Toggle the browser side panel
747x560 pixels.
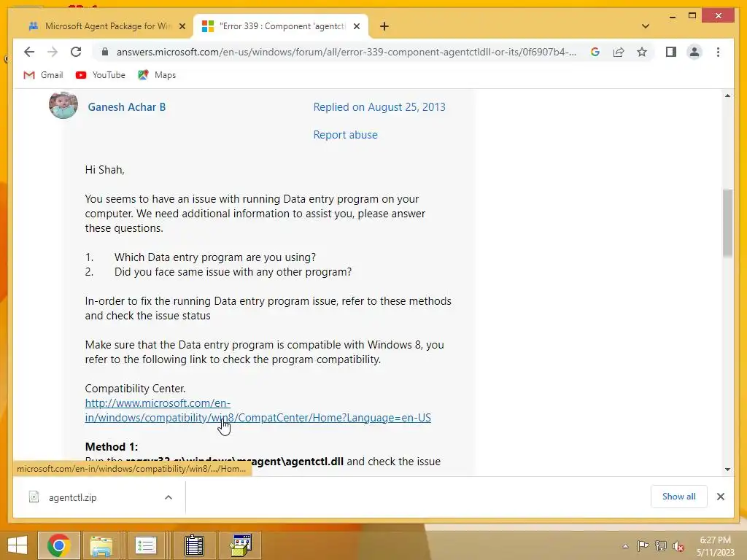pos(671,52)
